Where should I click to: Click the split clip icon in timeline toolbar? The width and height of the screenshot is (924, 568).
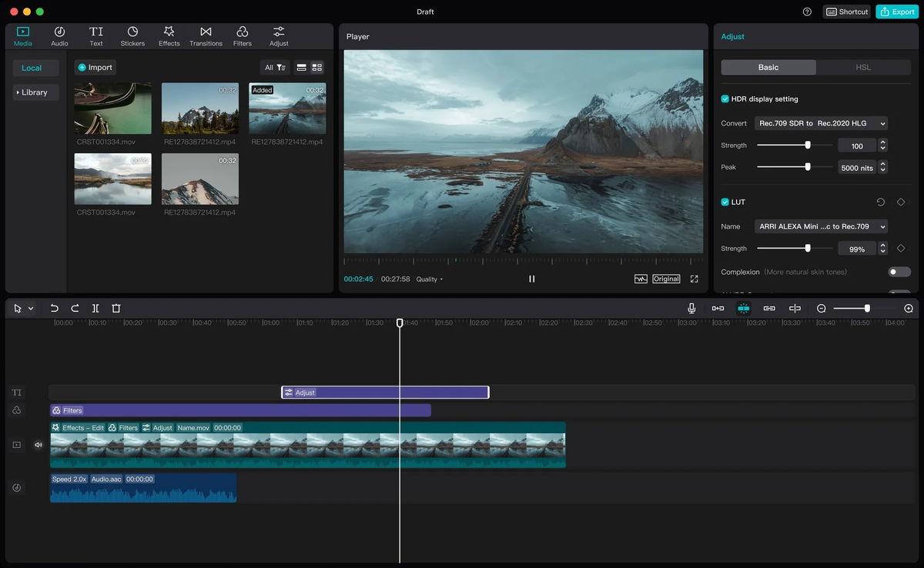coord(95,308)
